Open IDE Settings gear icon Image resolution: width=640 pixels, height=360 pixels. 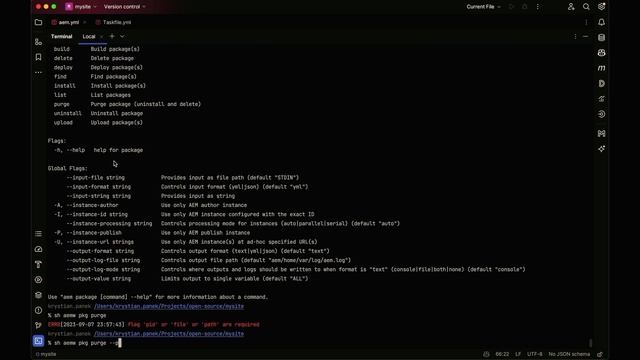[x=601, y=7]
